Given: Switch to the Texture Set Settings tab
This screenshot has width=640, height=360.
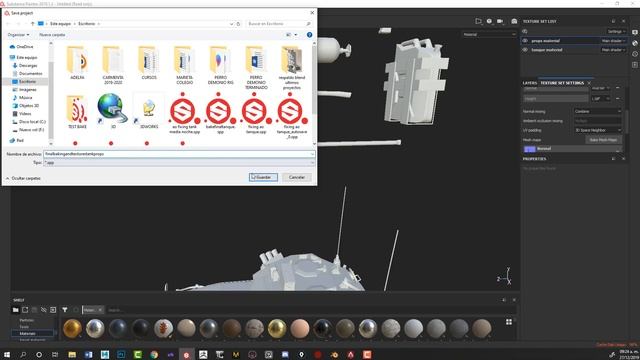Looking at the screenshot, I should click(x=562, y=83).
